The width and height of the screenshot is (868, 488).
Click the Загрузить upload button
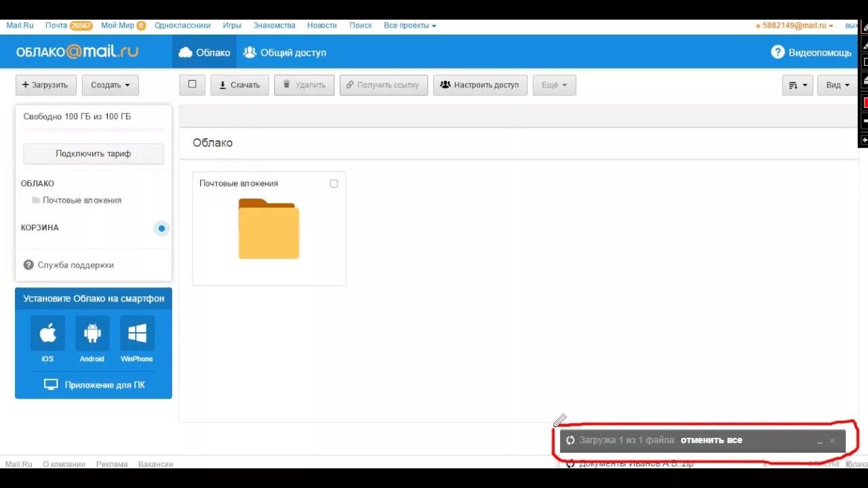click(x=46, y=85)
